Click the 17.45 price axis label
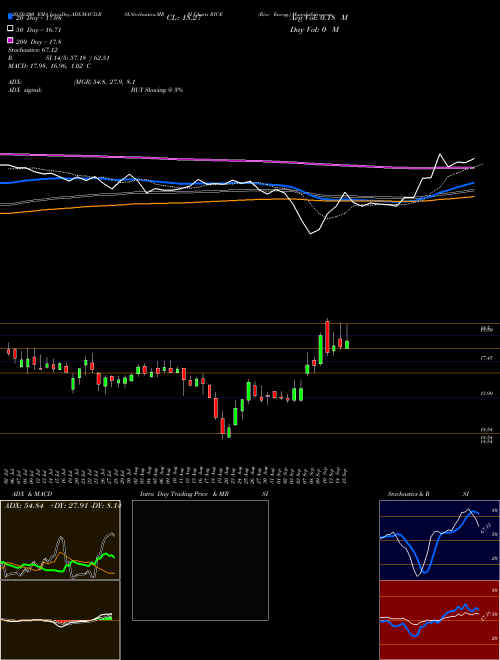Screen dimensions: 500x660 486,358
